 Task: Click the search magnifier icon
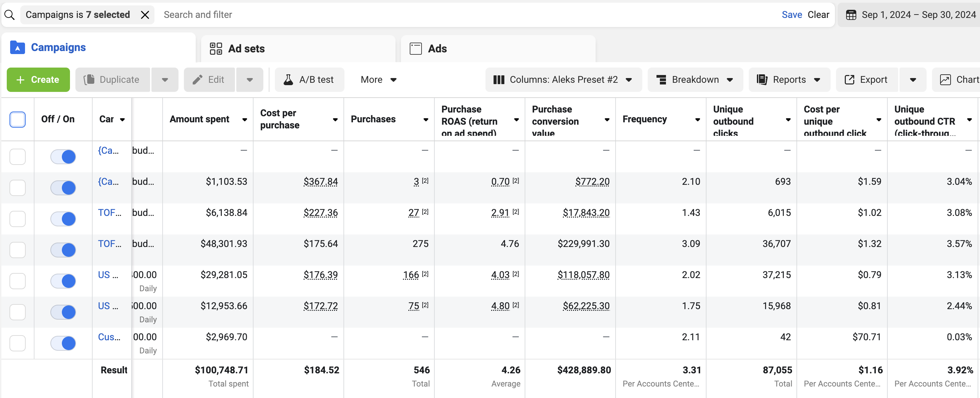tap(9, 15)
